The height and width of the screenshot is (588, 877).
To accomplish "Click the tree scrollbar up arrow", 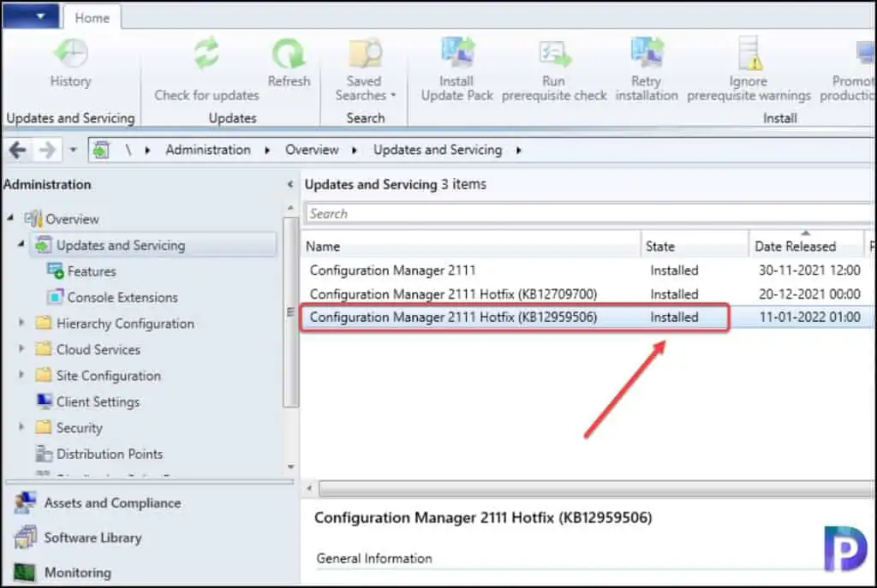I will click(291, 208).
